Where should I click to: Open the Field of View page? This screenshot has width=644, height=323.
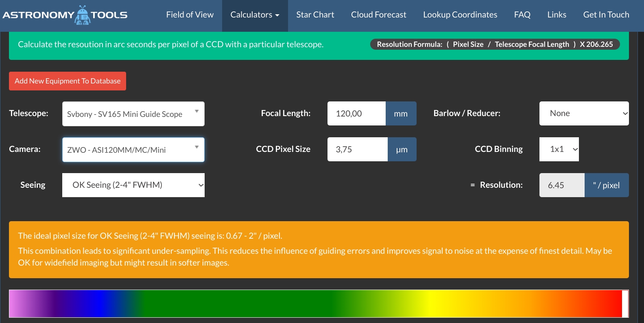[190, 15]
